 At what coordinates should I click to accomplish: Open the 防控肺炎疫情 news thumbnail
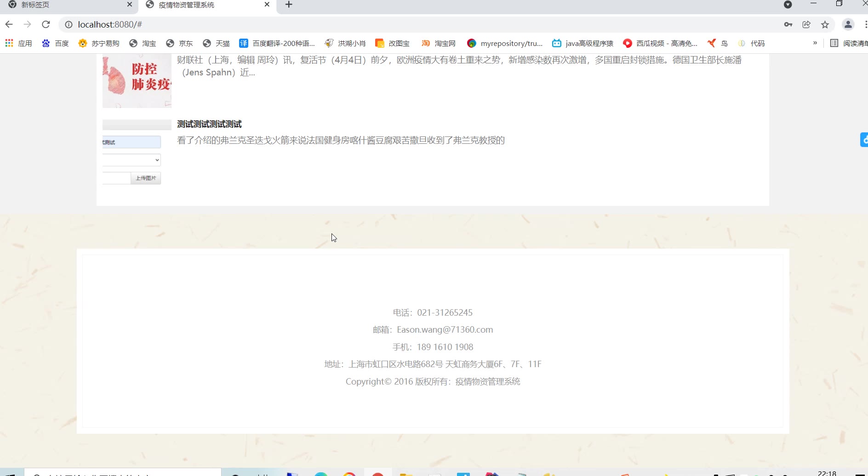tap(137, 81)
